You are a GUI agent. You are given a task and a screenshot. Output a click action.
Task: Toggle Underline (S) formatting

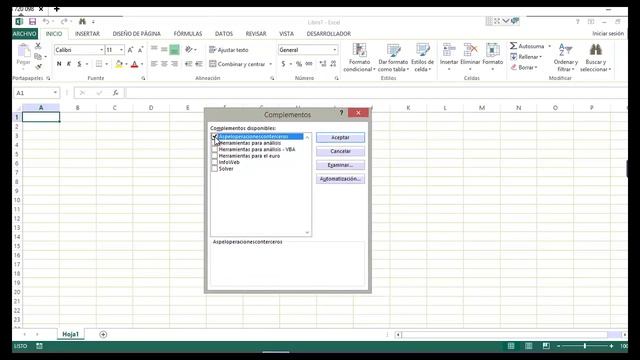(x=80, y=64)
